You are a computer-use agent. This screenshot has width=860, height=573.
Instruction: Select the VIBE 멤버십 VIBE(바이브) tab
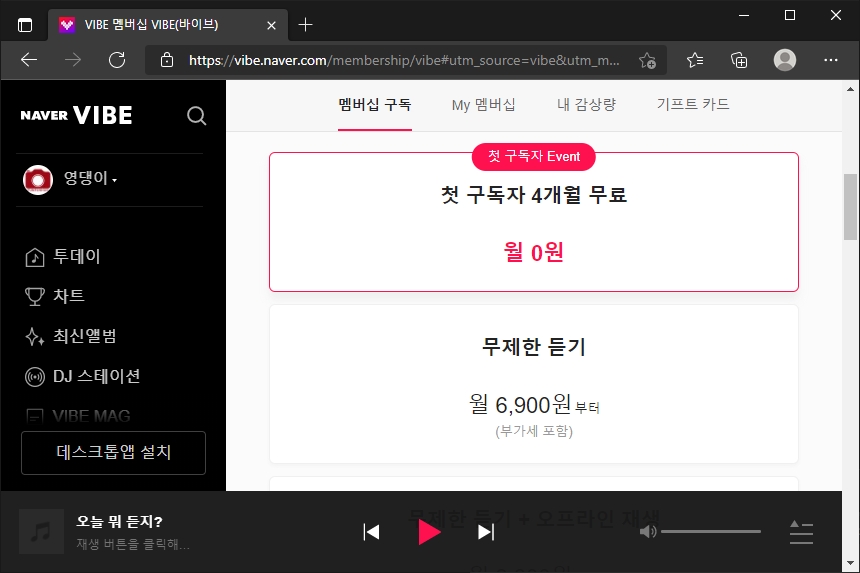[x=168, y=25]
